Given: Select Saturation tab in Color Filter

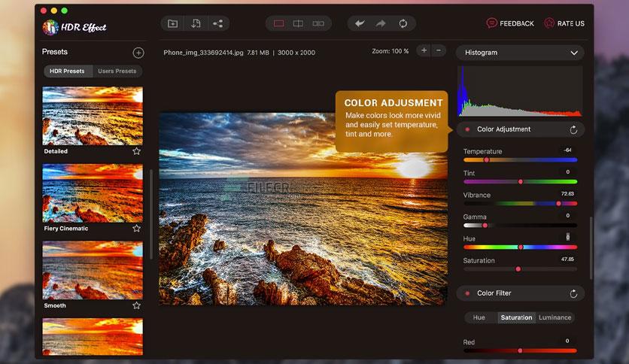Looking at the screenshot, I should tap(516, 317).
